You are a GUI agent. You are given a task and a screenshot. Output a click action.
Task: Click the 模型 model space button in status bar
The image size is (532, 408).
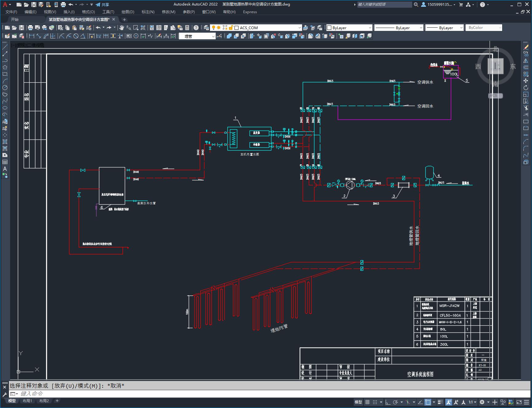[x=358, y=402]
